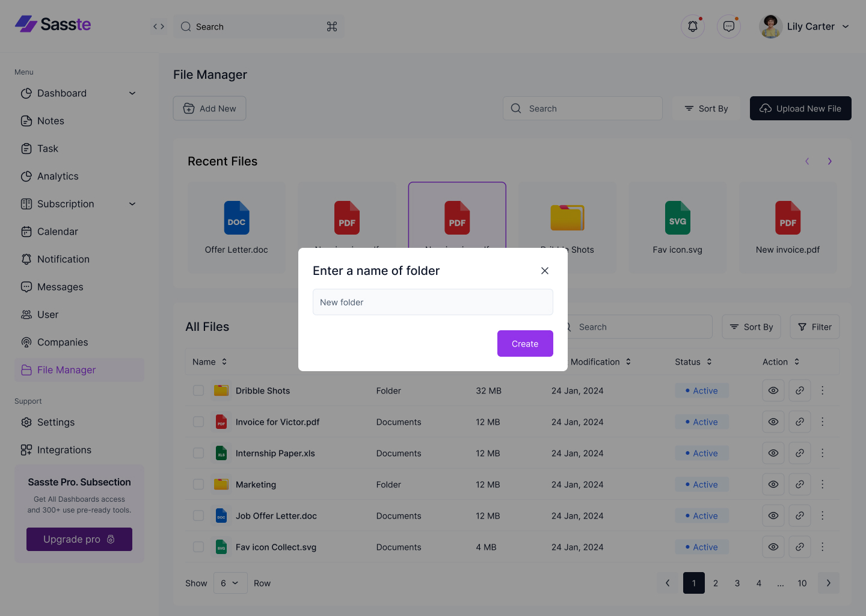Image resolution: width=866 pixels, height=616 pixels.
Task: Toggle sidebar with the code brackets icon
Action: click(x=159, y=26)
